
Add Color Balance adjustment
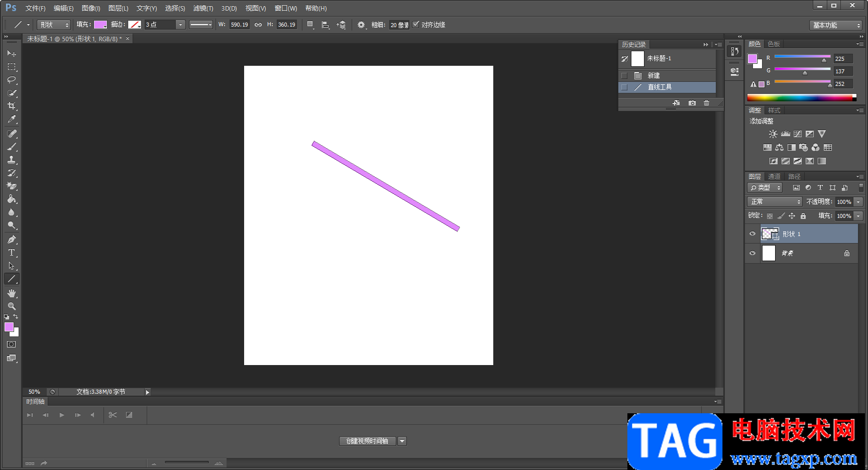point(779,148)
